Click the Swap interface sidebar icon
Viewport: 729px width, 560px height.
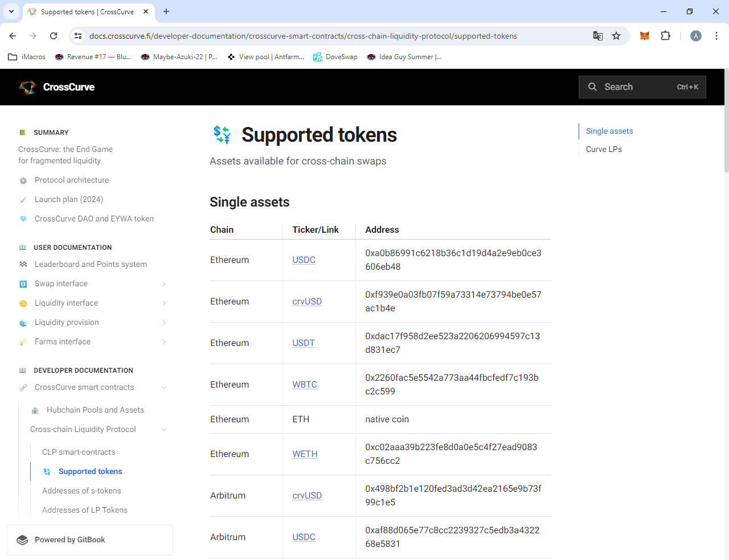[x=23, y=284]
